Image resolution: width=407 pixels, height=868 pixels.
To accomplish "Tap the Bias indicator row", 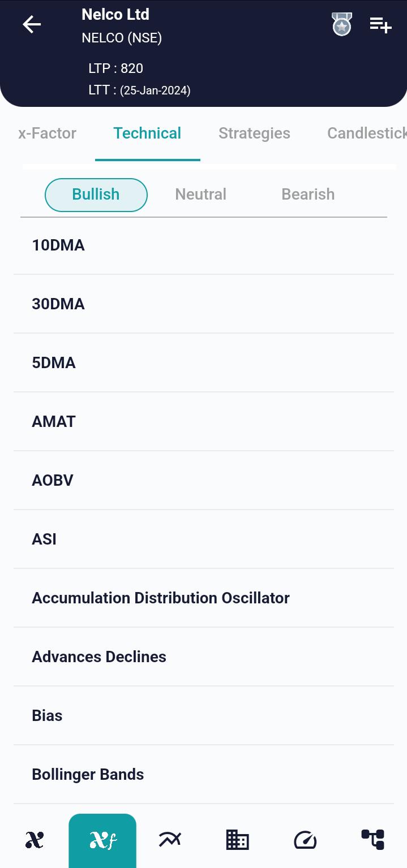I will [x=204, y=715].
